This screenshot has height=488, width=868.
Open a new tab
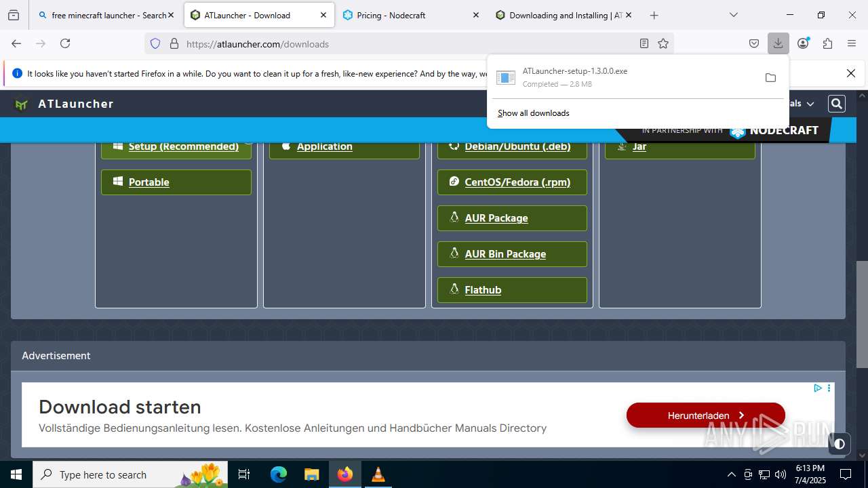pyautogui.click(x=654, y=15)
